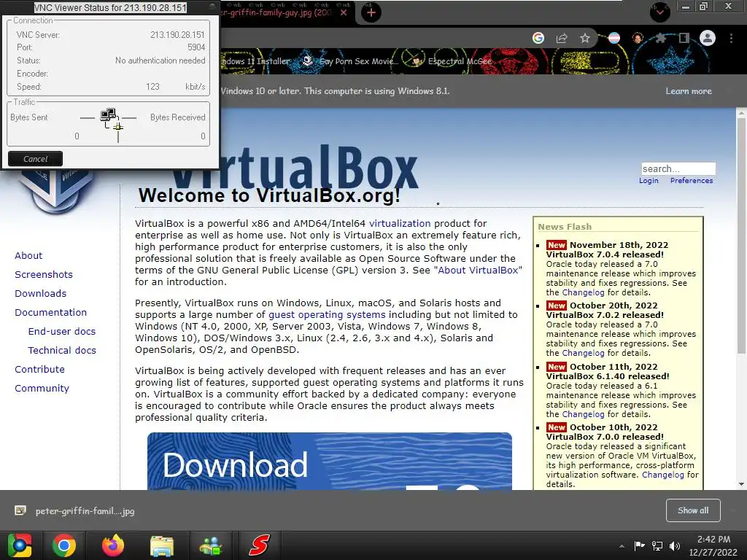Click the image file icon in downloads bar
The width and height of the screenshot is (747, 560).
[x=20, y=510]
